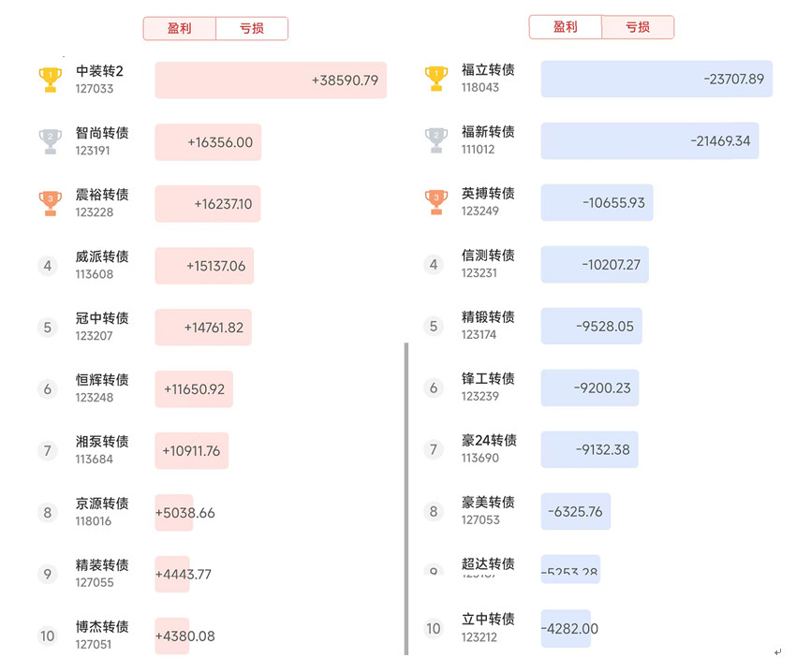Switch to 亏损 tab above the 中装转2 list

[252, 29]
